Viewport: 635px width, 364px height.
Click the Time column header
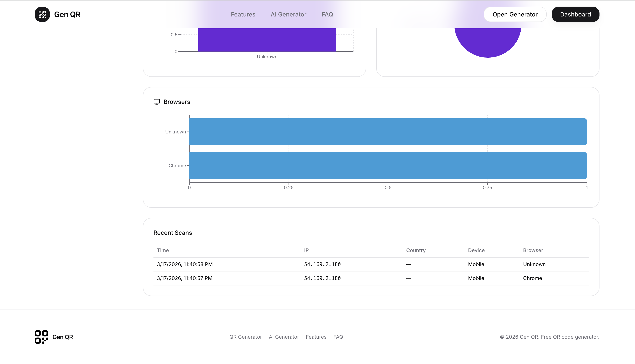(x=163, y=250)
